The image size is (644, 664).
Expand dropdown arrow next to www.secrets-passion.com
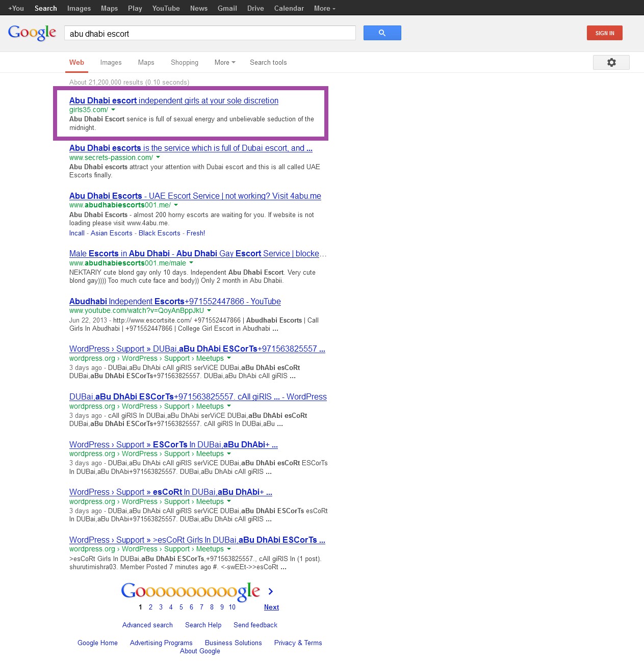click(158, 157)
